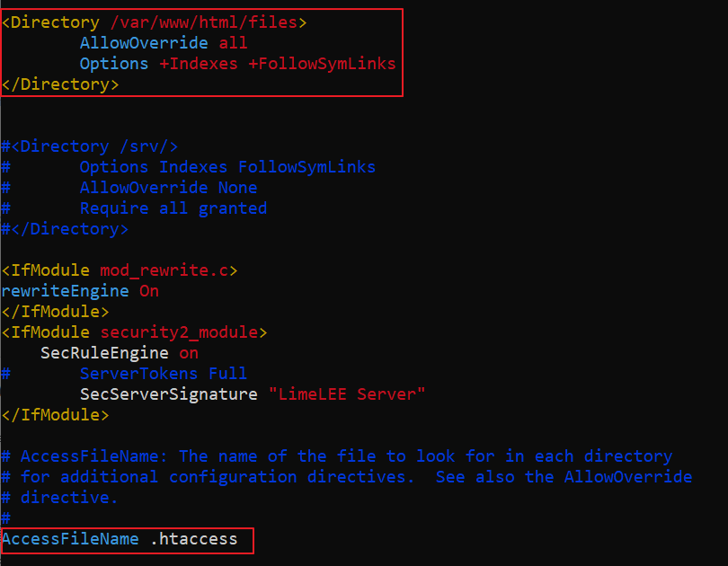The height and width of the screenshot is (566, 728).
Task: Click the '<IfModule mod_rewrite.c>' line
Action: 120,270
